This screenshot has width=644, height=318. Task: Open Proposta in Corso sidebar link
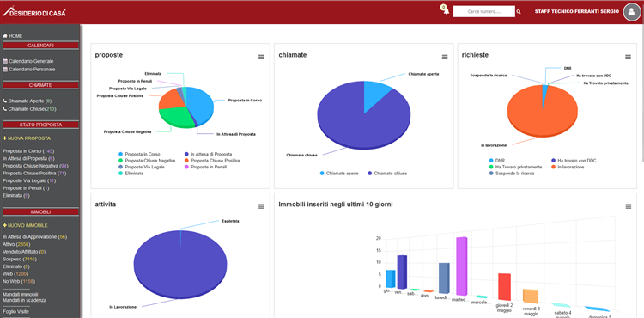pyautogui.click(x=28, y=151)
